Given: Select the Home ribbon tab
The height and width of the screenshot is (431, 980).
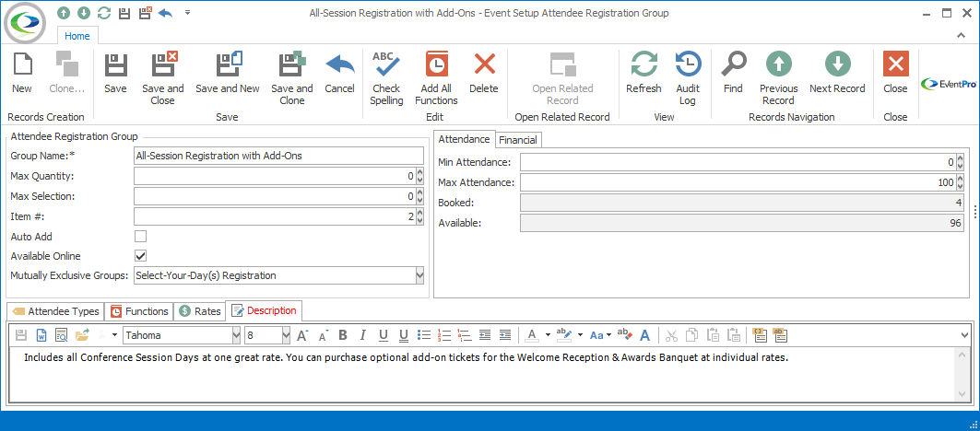Looking at the screenshot, I should point(77,36).
